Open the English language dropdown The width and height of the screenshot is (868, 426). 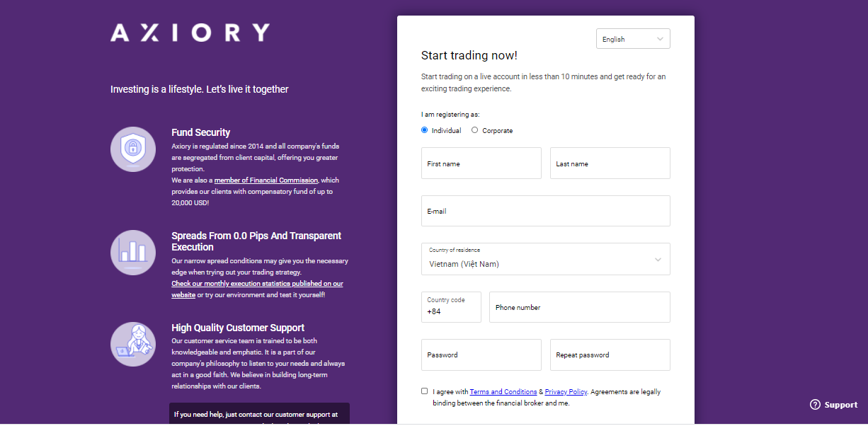tap(633, 39)
